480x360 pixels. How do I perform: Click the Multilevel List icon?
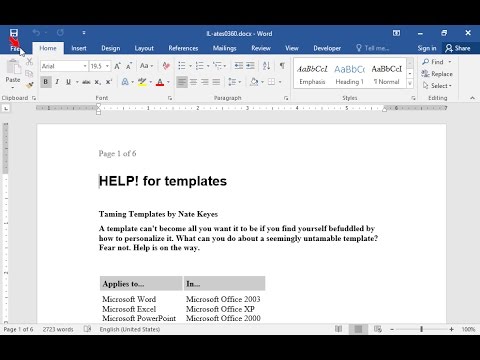coord(217,66)
